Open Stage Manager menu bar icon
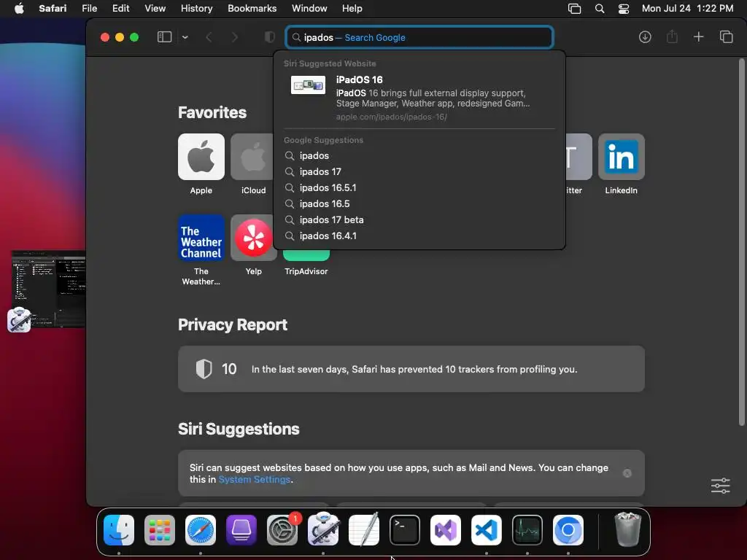747x560 pixels. point(575,9)
